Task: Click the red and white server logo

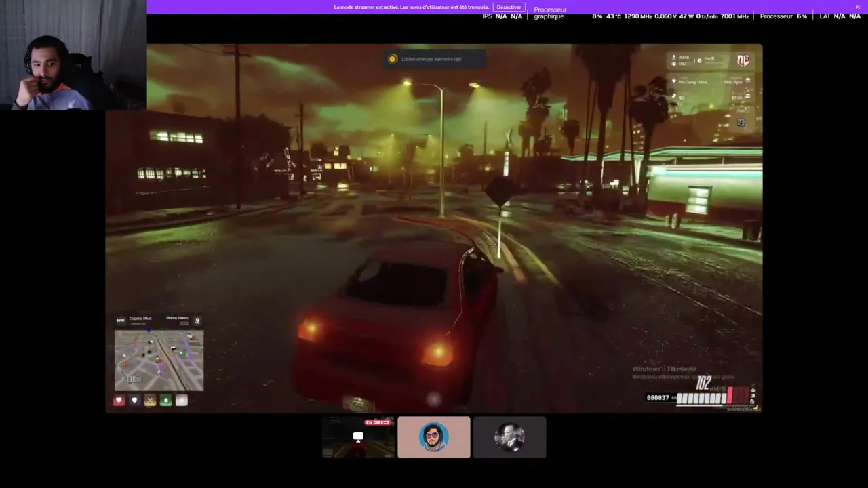Action: pyautogui.click(x=743, y=60)
